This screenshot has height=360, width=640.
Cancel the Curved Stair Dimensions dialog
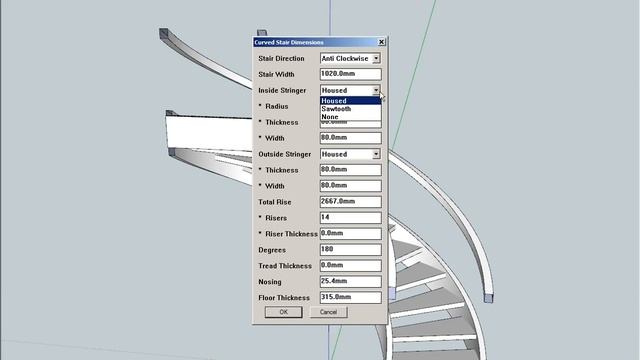coord(328,312)
